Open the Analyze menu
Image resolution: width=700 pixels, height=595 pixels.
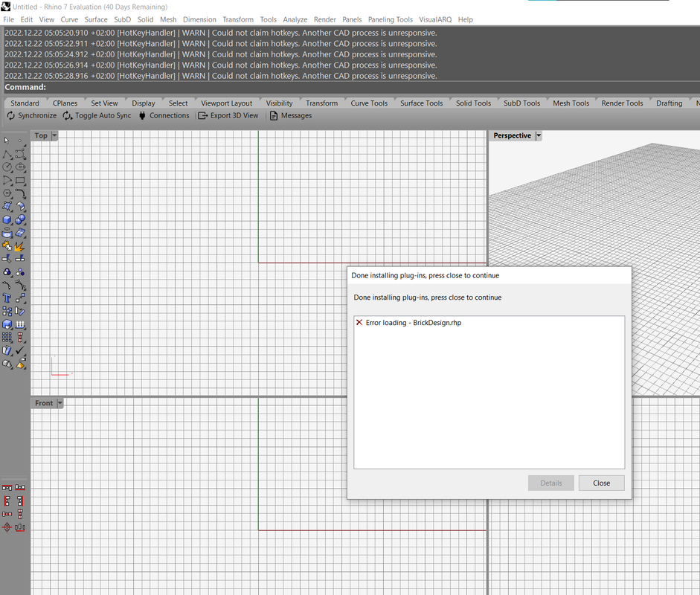[295, 19]
